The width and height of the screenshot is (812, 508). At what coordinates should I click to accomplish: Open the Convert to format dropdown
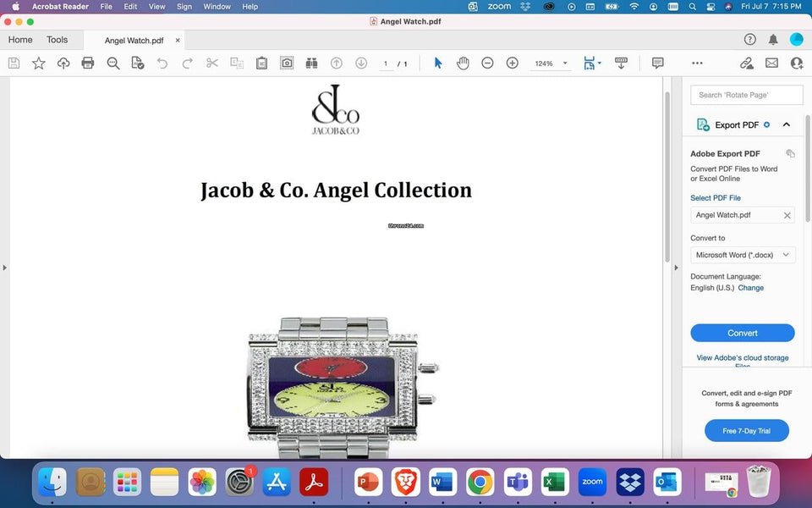pos(743,255)
